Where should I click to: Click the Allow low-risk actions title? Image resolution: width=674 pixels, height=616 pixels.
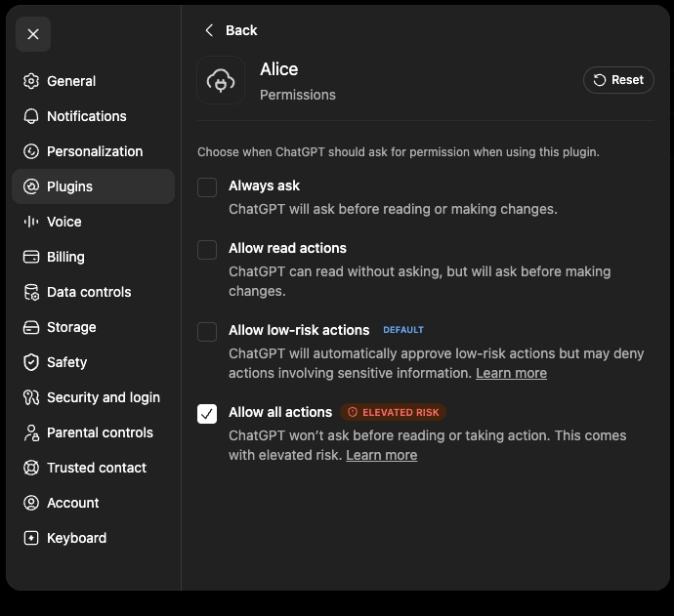point(299,330)
